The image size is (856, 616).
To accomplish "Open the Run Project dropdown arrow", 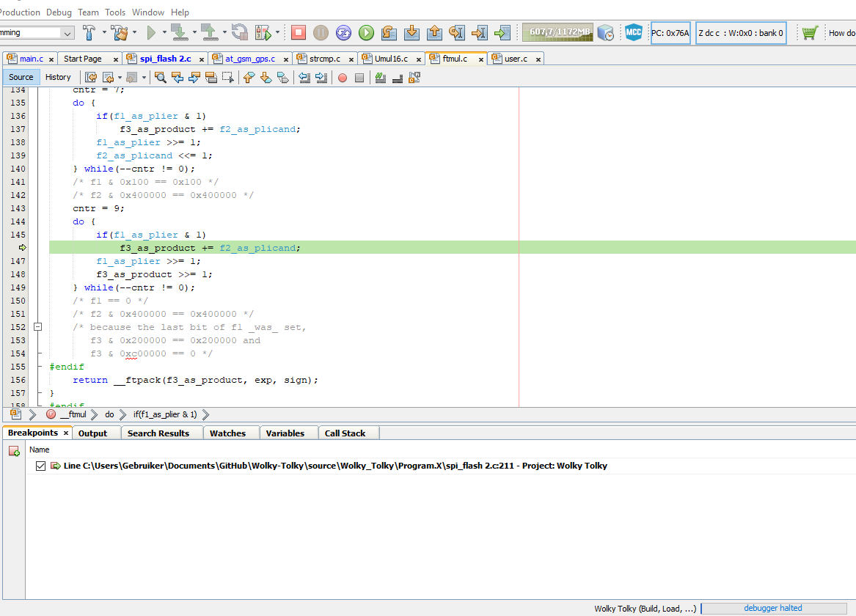I will click(x=164, y=33).
